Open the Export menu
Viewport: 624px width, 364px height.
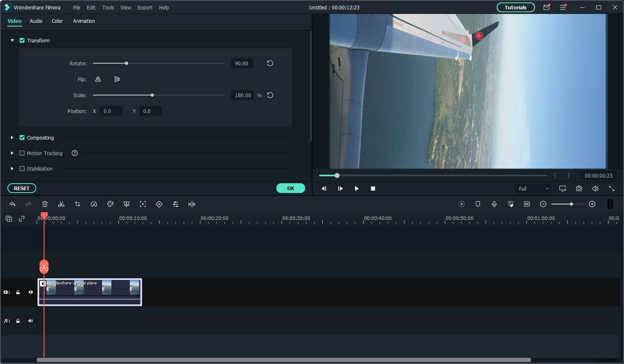145,7
